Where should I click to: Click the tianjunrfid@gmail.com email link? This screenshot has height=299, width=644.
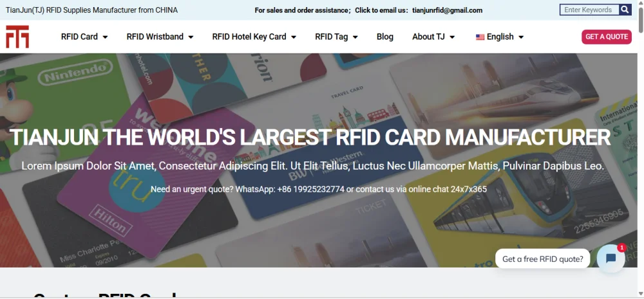click(448, 10)
